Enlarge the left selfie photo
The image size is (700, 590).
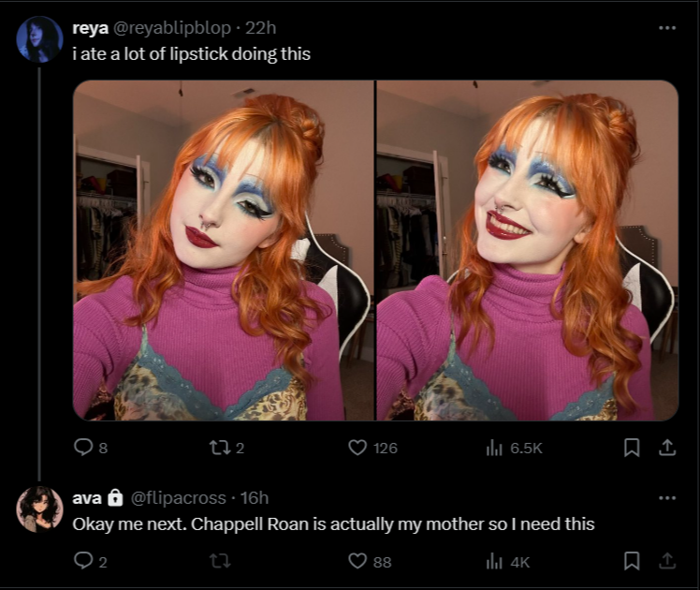coord(224,251)
